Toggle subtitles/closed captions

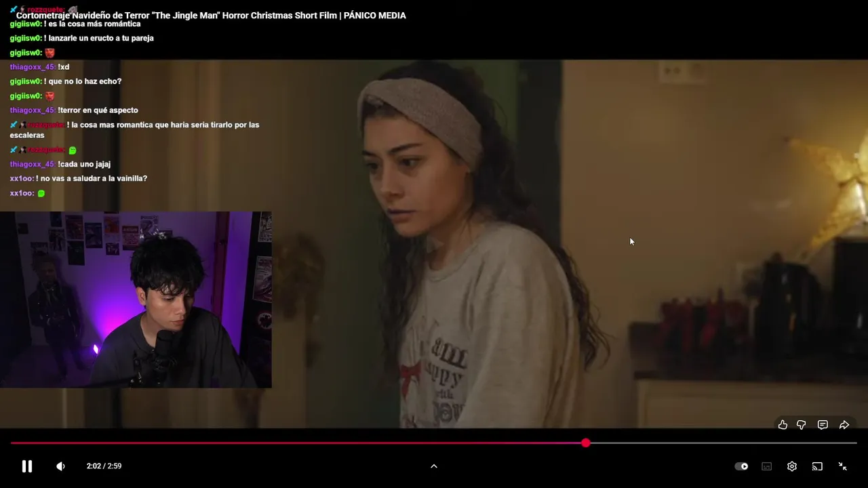[x=767, y=466]
